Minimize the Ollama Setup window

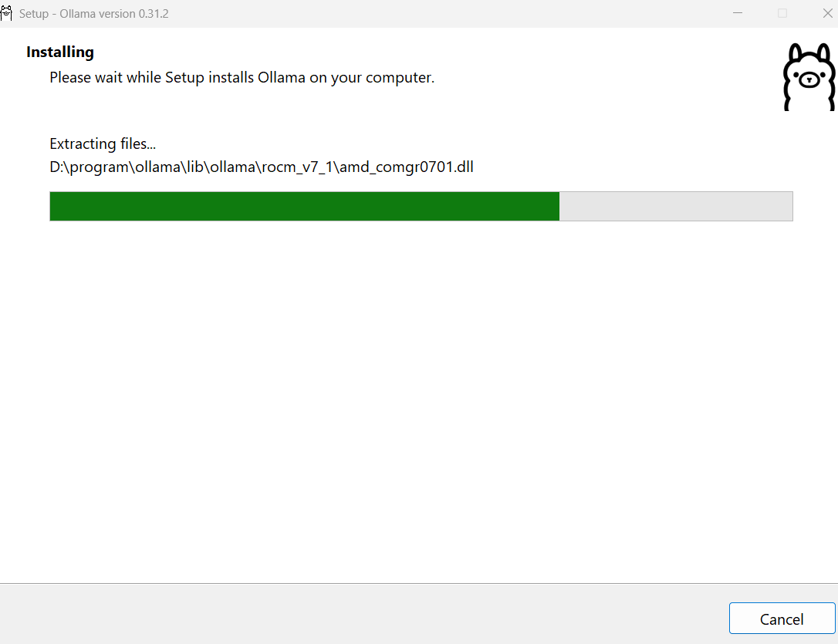click(x=738, y=13)
